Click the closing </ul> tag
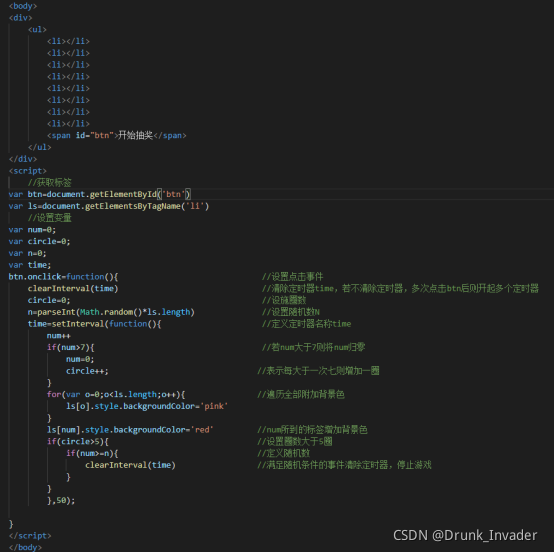Viewport: 554px width, 553px height. [x=40, y=147]
